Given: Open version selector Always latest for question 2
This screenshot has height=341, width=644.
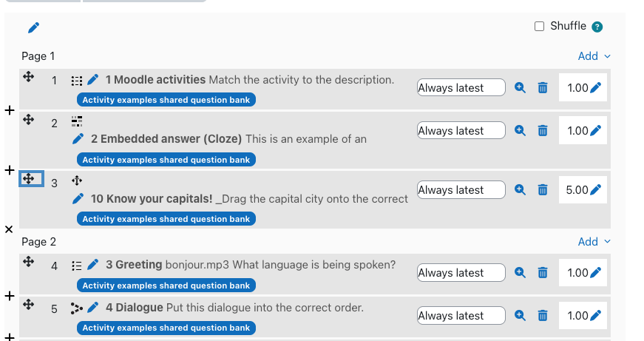Looking at the screenshot, I should 461,130.
